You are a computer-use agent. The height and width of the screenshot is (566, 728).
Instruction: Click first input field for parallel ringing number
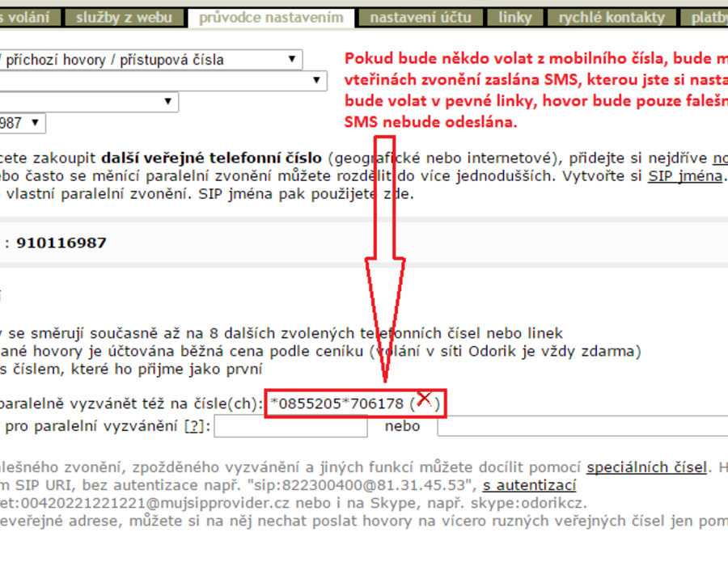coord(290,426)
